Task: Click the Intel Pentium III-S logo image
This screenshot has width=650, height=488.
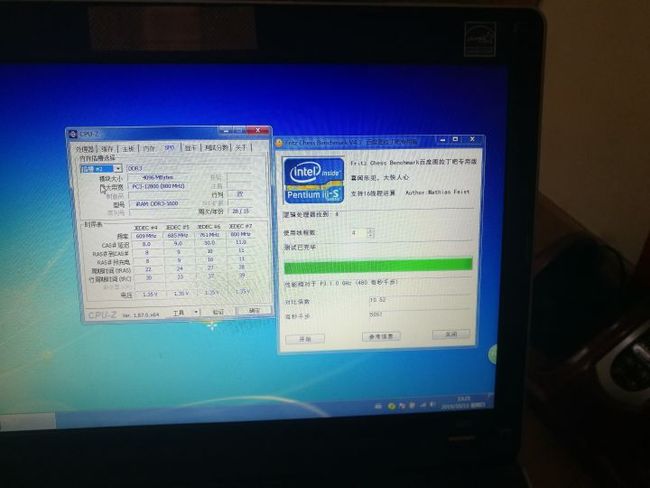Action: [x=314, y=180]
